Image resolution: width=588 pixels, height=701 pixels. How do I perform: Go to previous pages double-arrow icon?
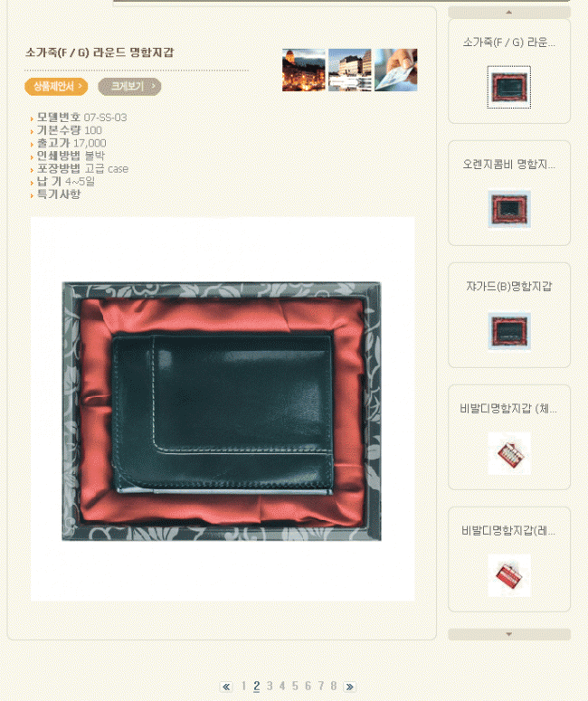226,687
